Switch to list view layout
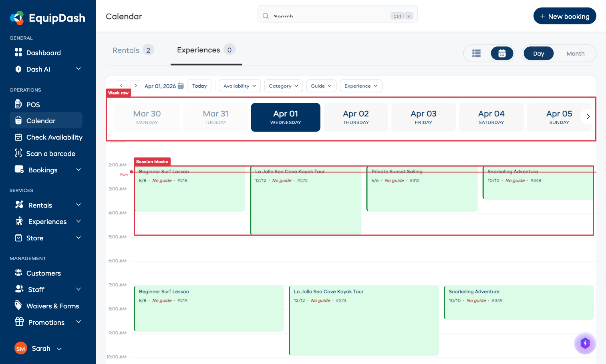This screenshot has height=364, width=606. click(476, 53)
